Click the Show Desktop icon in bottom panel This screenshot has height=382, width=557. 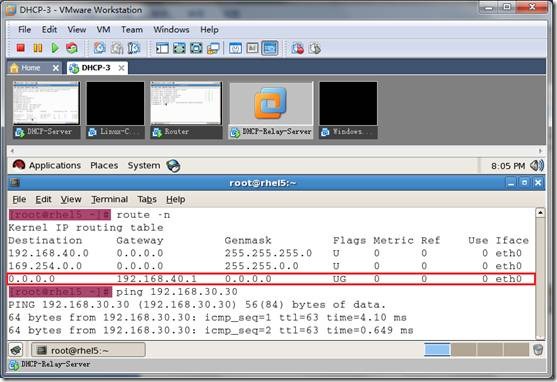(16, 350)
